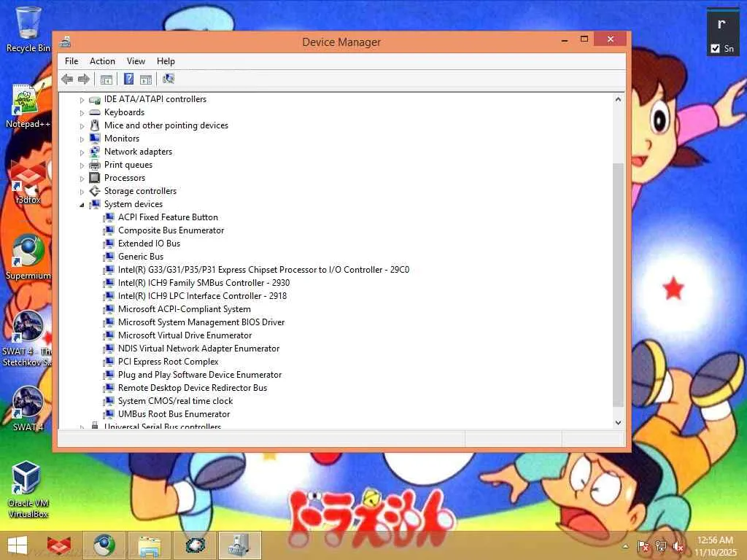Select Remote Desktop Device Redirector Bus

coord(193,388)
